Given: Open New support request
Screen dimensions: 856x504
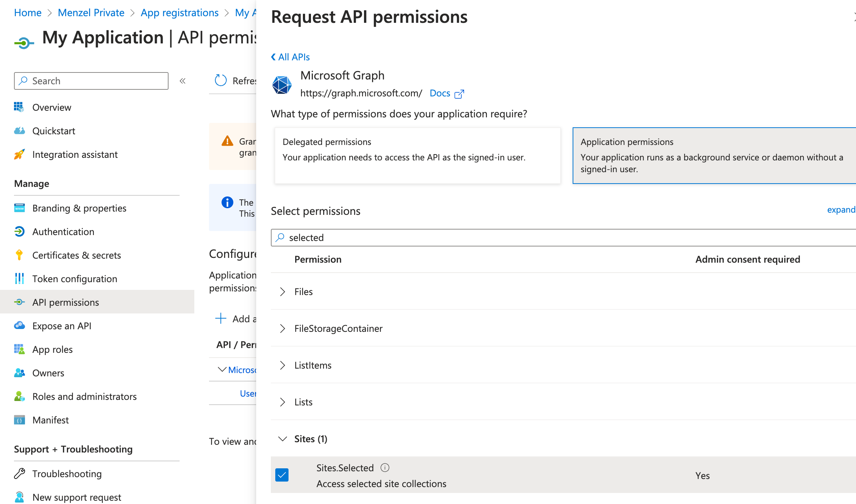Looking at the screenshot, I should click(x=77, y=497).
